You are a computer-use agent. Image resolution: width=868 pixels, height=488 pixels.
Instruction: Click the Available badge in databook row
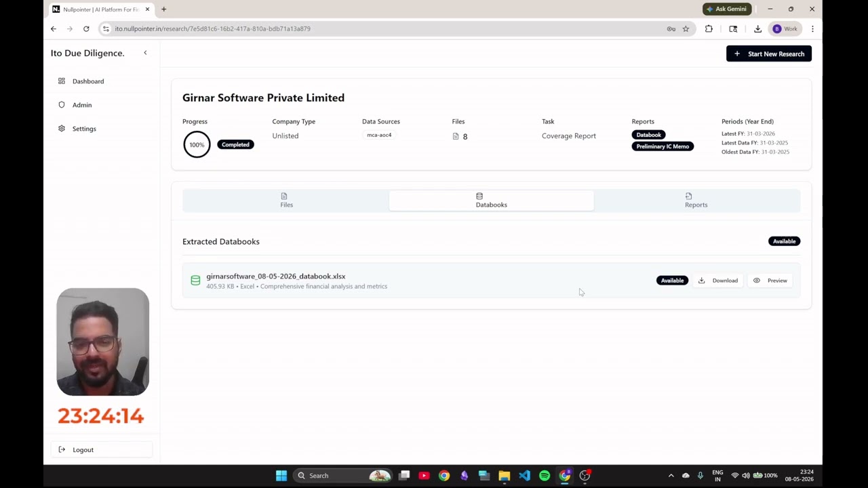coord(672,281)
